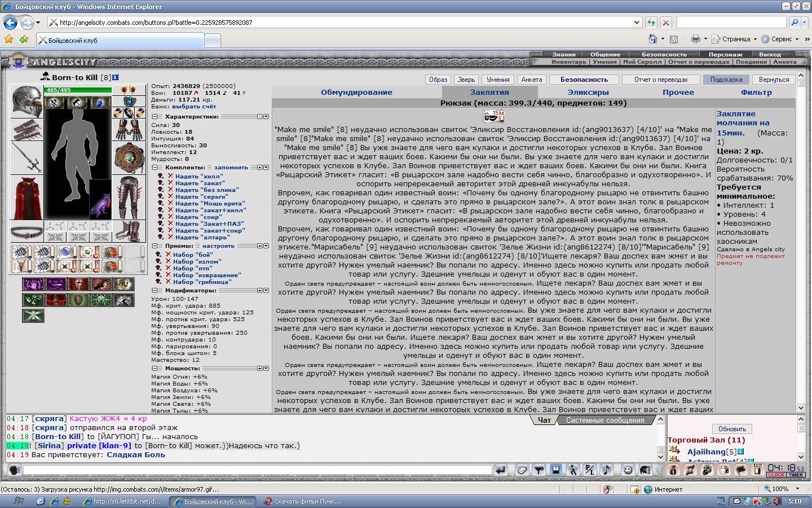Click the skull shield slot
The width and height of the screenshot is (812, 508).
(129, 158)
